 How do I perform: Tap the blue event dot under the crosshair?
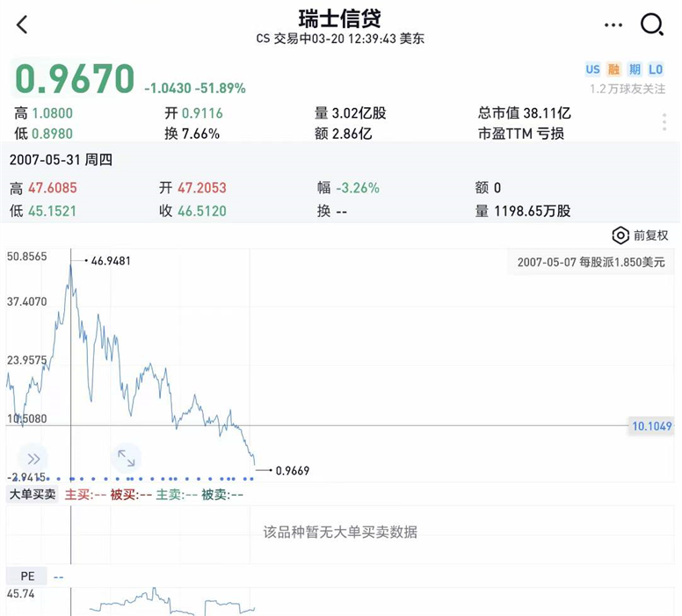click(71, 479)
